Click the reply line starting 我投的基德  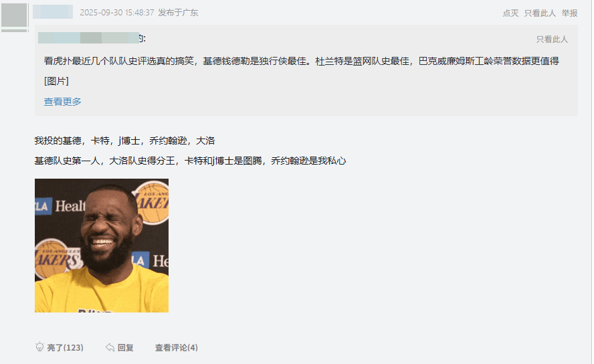tap(124, 141)
